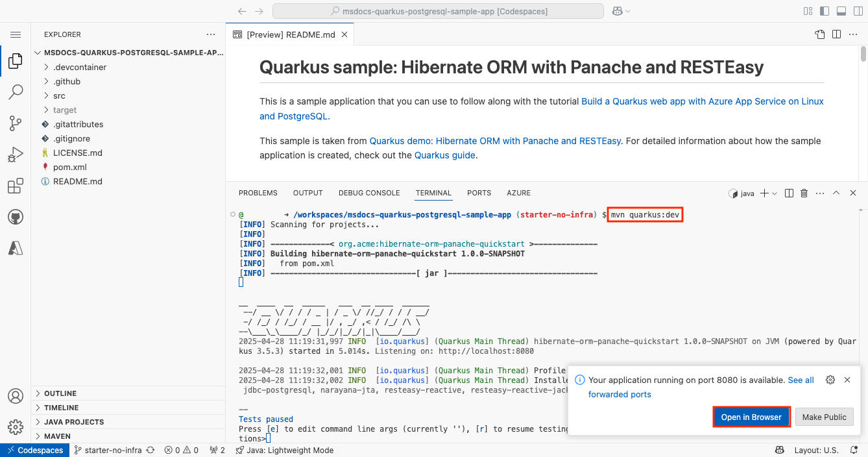
Task: Maximize the terminal panel with chevron up
Action: [x=836, y=193]
